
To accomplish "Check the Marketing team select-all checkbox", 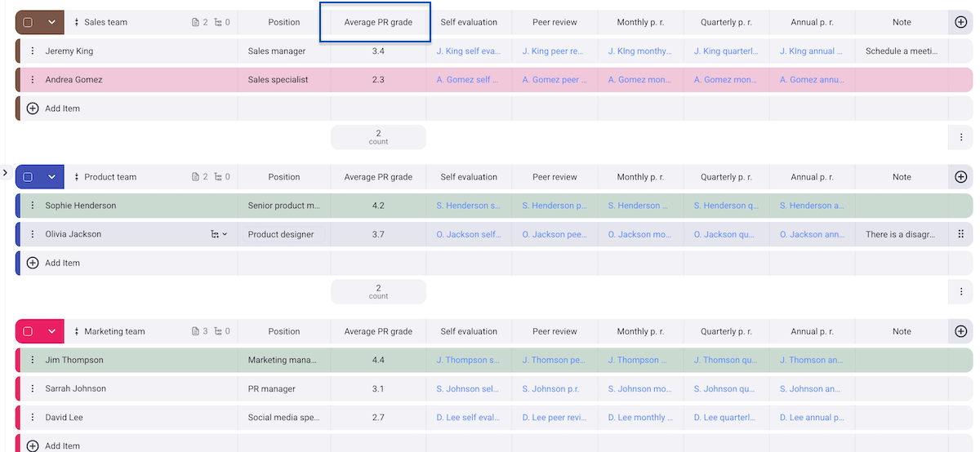I will [x=28, y=331].
